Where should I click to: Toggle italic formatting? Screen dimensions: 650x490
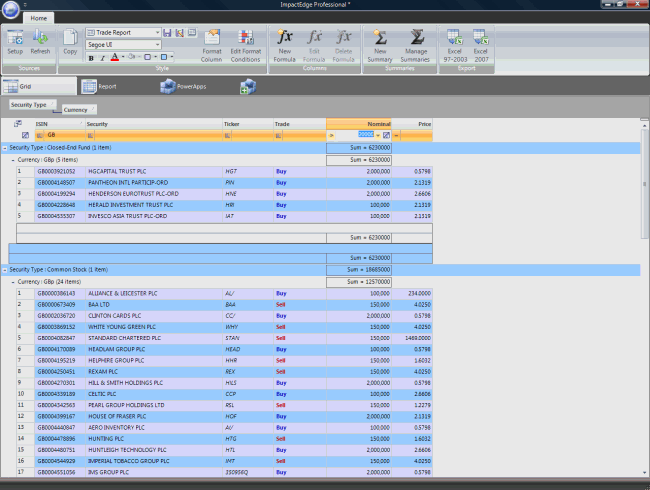pyautogui.click(x=102, y=58)
